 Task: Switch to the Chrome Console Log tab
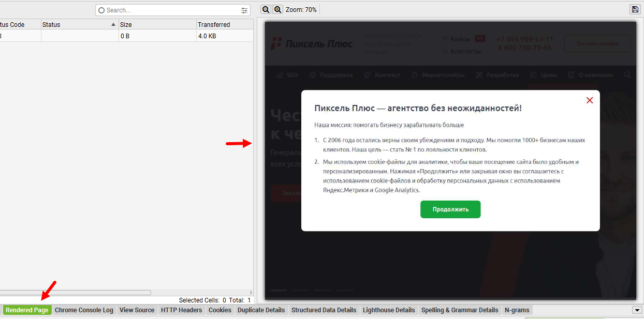[84, 310]
